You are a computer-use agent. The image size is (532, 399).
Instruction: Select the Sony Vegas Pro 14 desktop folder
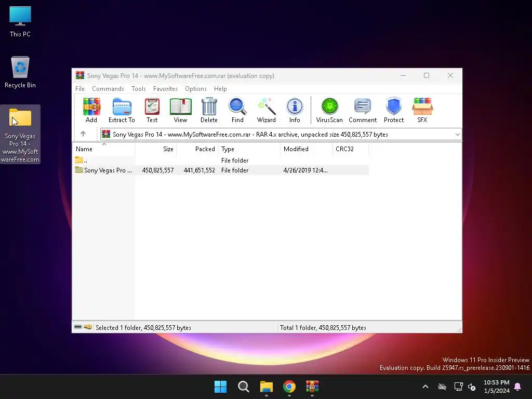tap(20, 135)
